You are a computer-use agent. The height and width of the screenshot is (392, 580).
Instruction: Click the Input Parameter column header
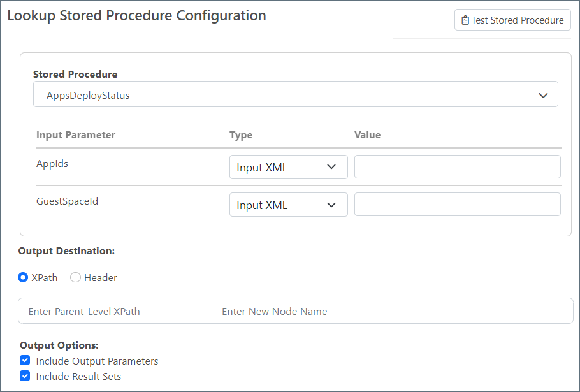coord(76,135)
